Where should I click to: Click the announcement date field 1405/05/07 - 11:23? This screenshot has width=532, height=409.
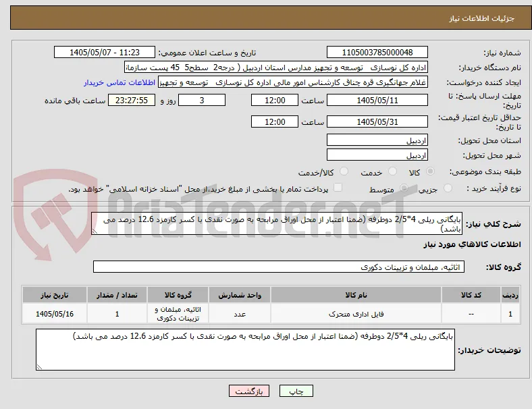(x=105, y=52)
